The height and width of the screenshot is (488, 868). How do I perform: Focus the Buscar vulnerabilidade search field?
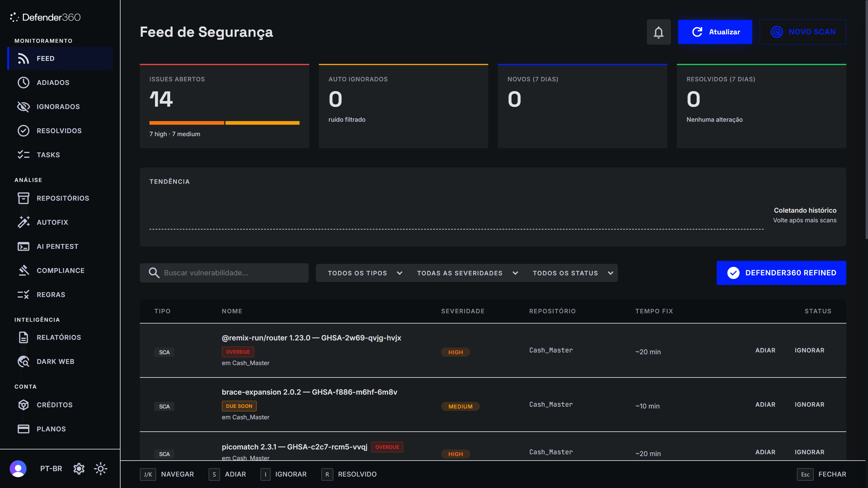[224, 273]
